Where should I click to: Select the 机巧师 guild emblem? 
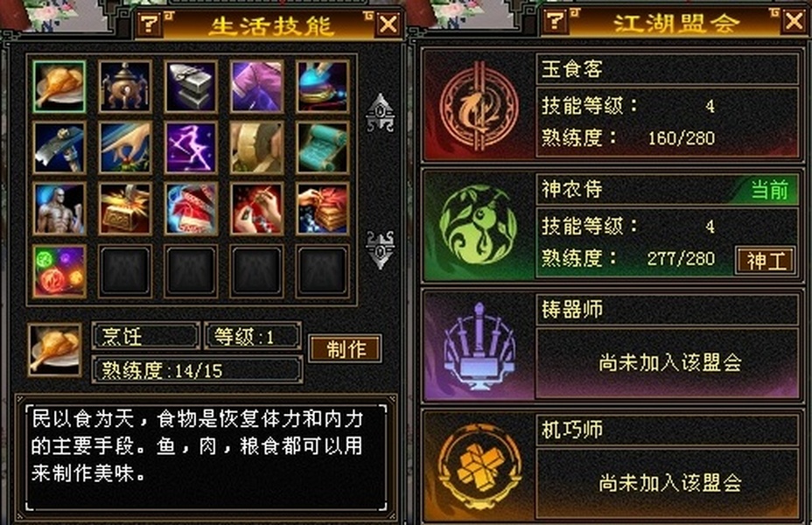pyautogui.click(x=479, y=466)
